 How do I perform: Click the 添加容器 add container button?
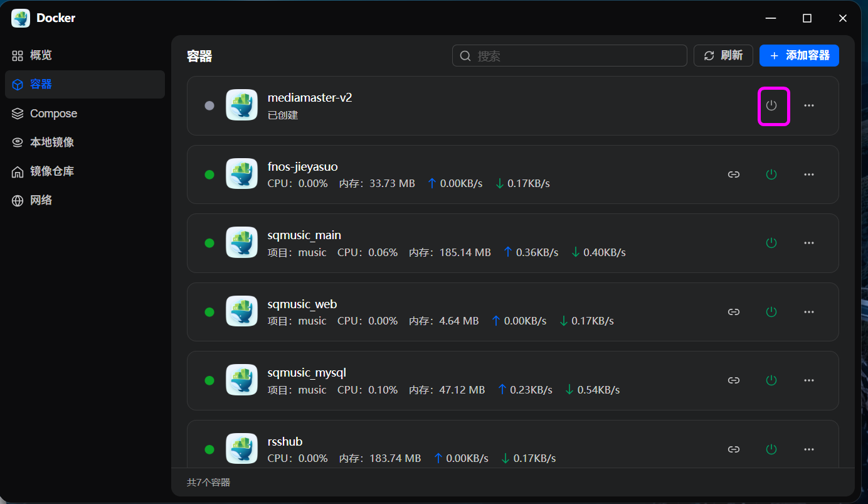tap(799, 56)
